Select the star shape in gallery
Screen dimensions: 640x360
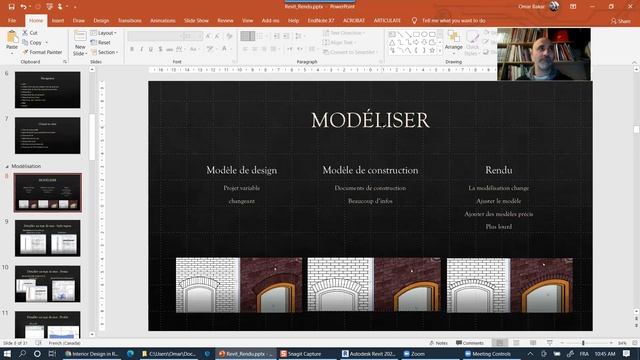[432, 51]
